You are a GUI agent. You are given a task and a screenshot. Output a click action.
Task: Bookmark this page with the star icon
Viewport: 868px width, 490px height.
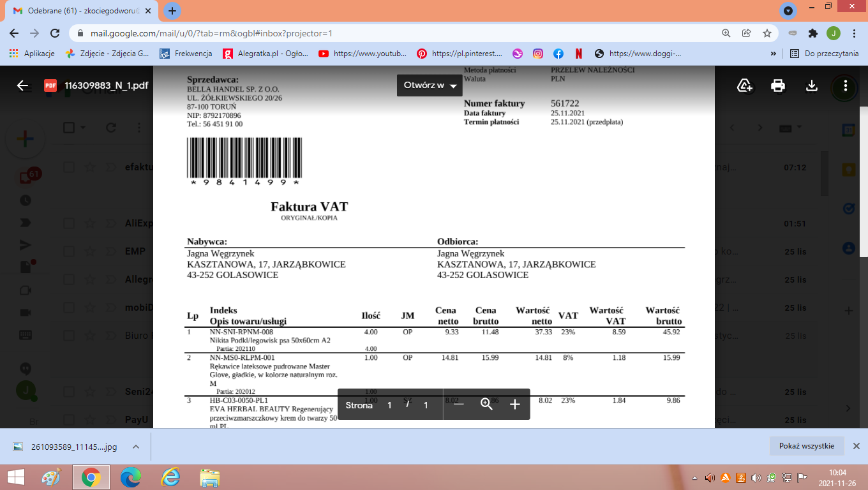click(767, 33)
